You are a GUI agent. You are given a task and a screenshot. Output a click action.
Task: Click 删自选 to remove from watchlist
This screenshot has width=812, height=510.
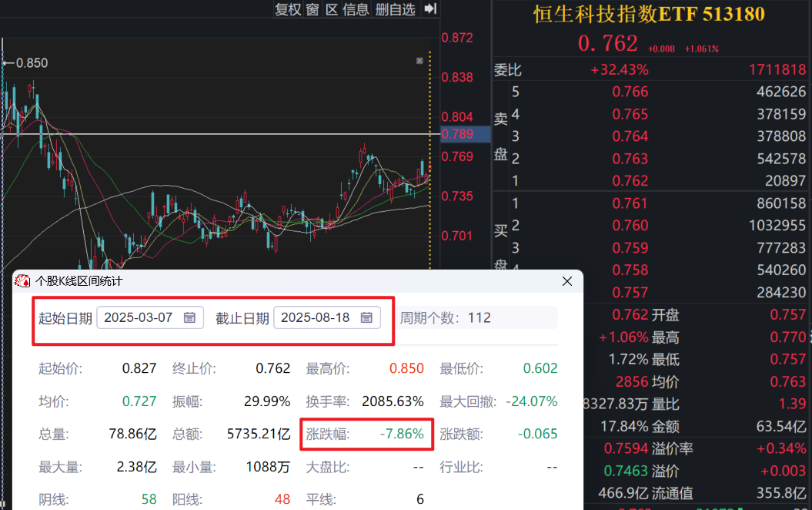(x=395, y=9)
